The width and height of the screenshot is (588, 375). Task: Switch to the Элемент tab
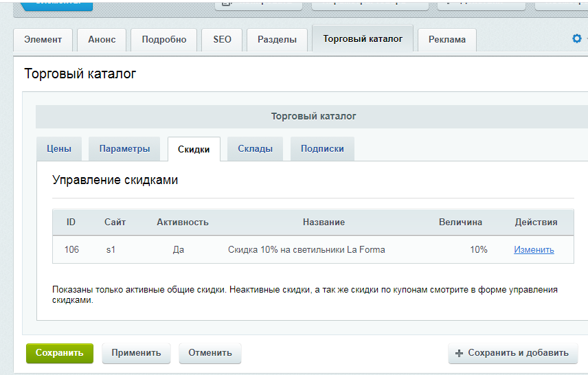click(43, 40)
